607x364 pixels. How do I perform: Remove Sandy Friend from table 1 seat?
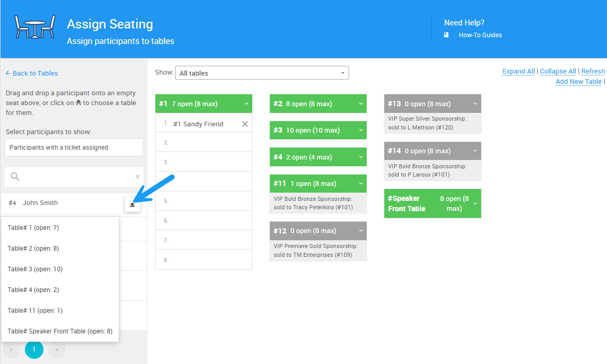[245, 124]
